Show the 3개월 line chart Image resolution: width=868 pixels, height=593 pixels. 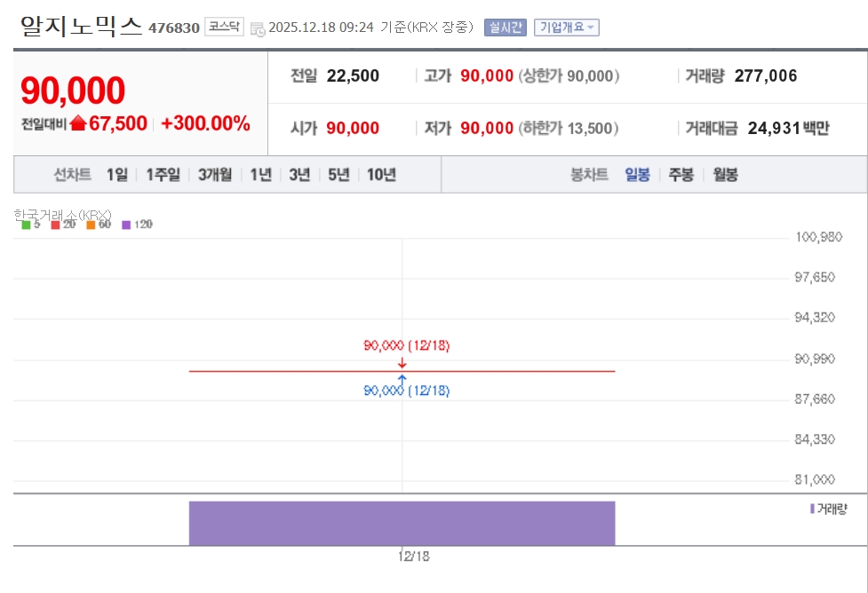[215, 175]
